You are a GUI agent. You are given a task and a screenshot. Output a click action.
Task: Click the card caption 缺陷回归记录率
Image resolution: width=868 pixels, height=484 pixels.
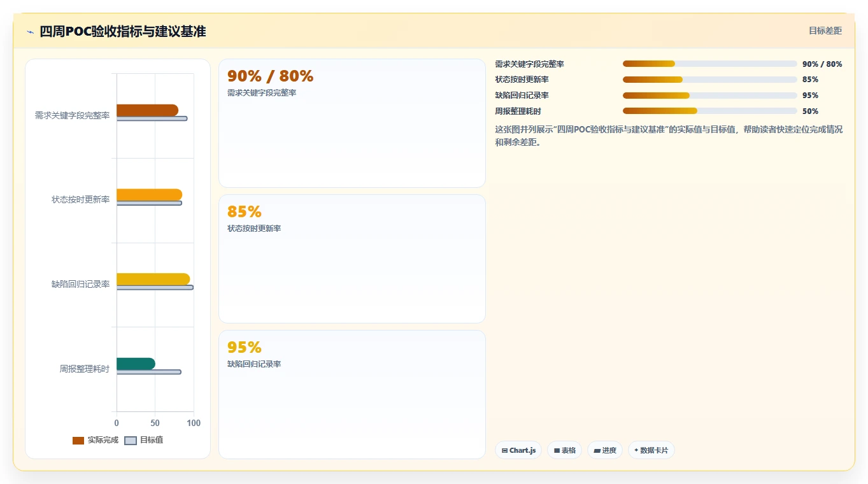(x=254, y=364)
